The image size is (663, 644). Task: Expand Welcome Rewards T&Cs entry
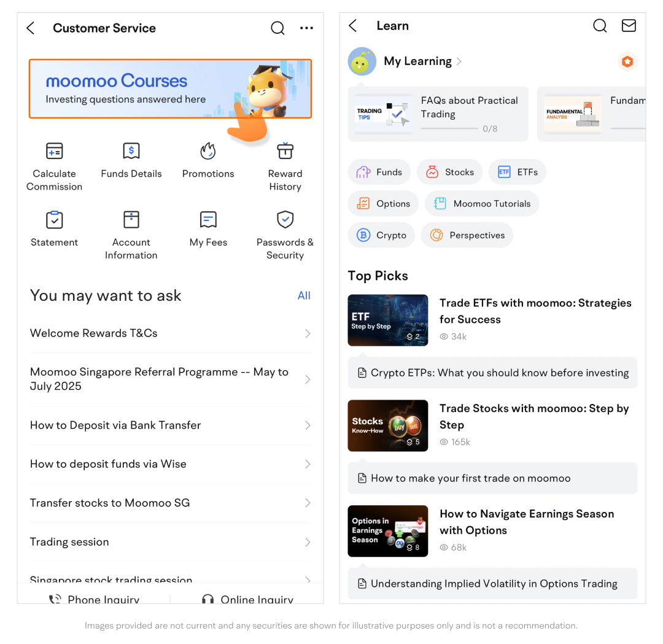[170, 333]
